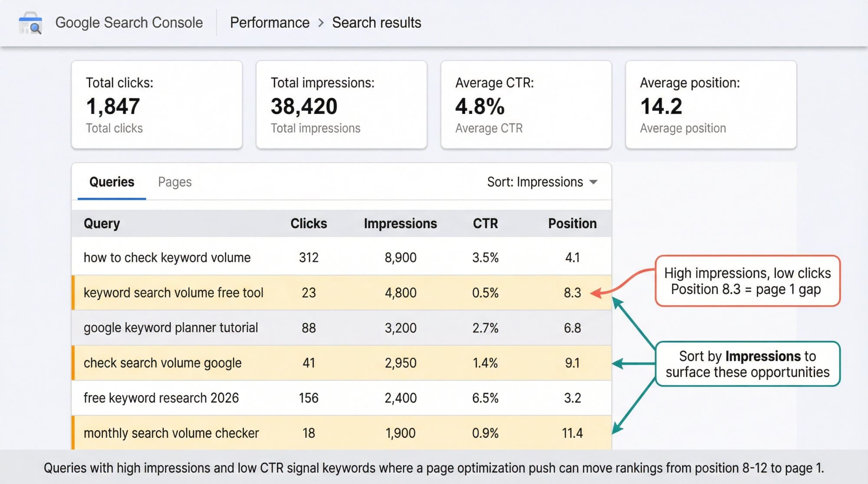The width and height of the screenshot is (868, 484).
Task: Toggle the Average position metric card
Action: point(711,105)
